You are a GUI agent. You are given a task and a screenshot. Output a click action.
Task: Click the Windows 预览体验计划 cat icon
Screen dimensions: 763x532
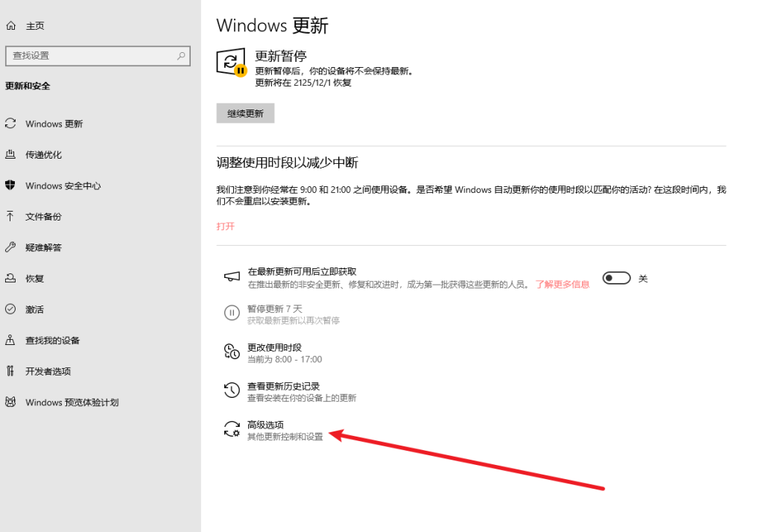tap(10, 402)
